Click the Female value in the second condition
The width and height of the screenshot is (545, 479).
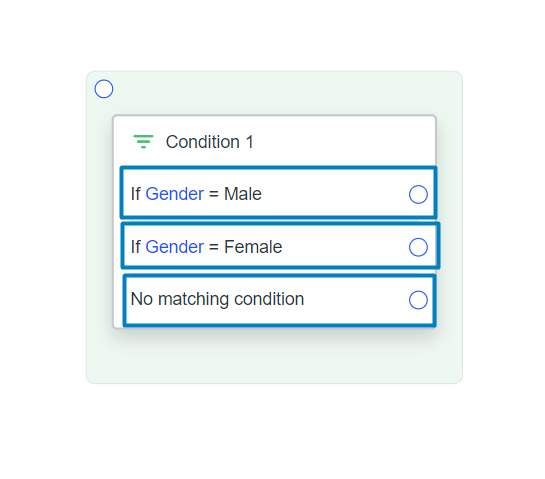point(253,247)
